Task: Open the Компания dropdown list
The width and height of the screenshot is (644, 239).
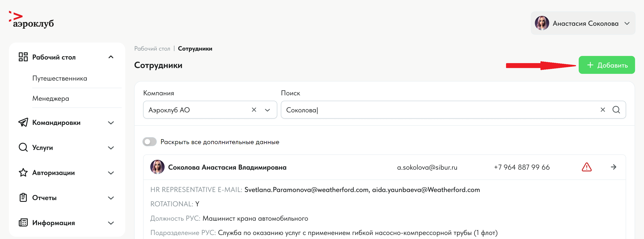Action: click(267, 110)
